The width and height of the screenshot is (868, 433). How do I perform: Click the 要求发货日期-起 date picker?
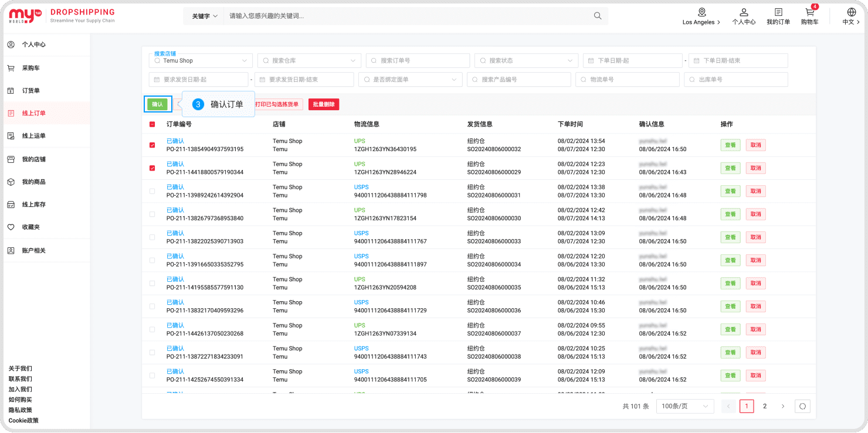tap(198, 80)
